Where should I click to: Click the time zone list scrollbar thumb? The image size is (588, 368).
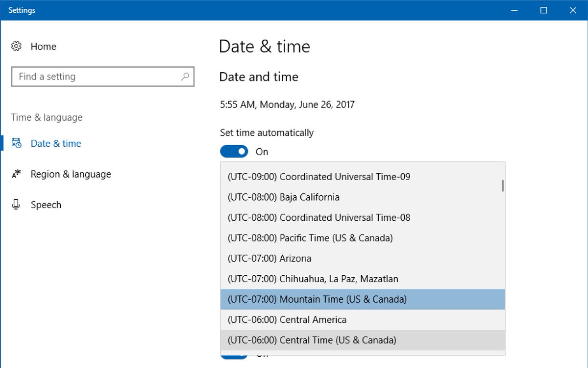[x=503, y=186]
